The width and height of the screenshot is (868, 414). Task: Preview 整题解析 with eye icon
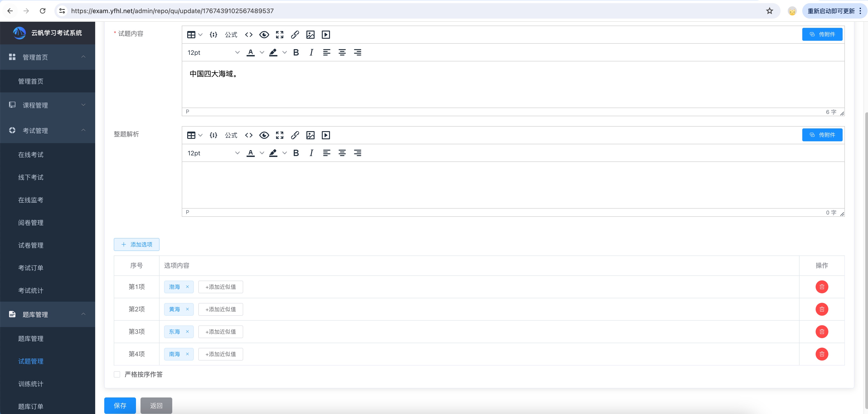tap(264, 135)
